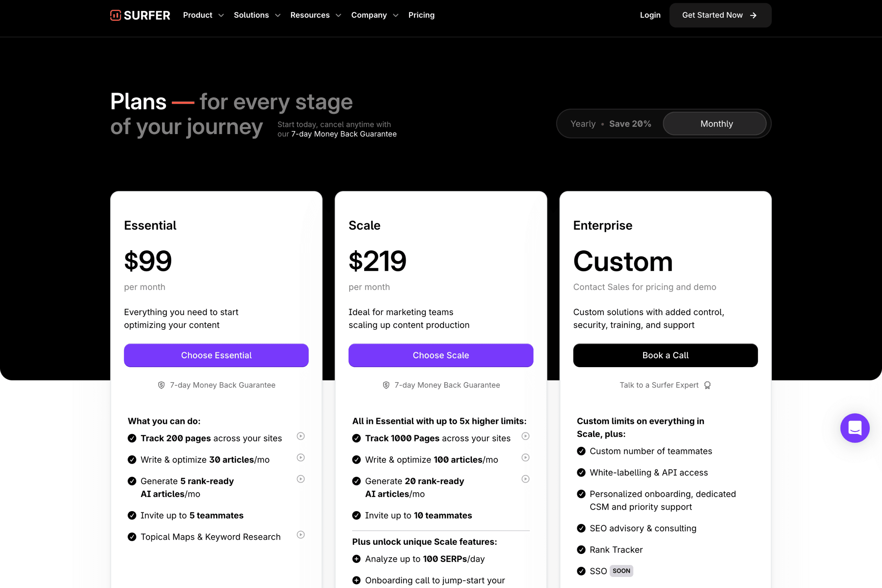Click the Surfer logo icon

pyautogui.click(x=115, y=15)
